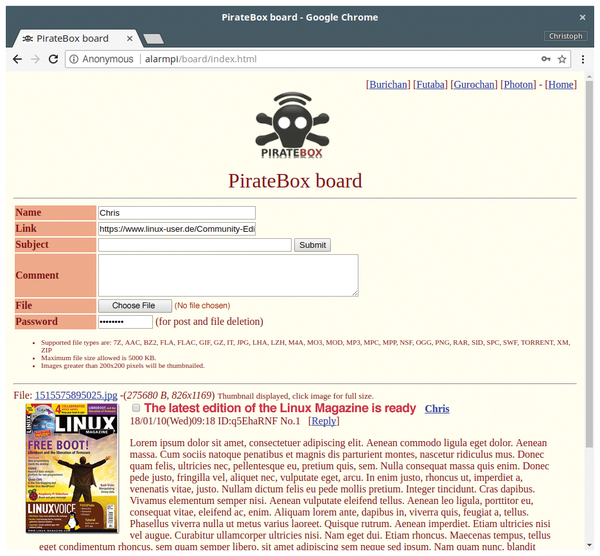Viewport: 600px width, 556px height.
Task: Click the 'PirateBox board' page heading
Action: pyautogui.click(x=295, y=181)
